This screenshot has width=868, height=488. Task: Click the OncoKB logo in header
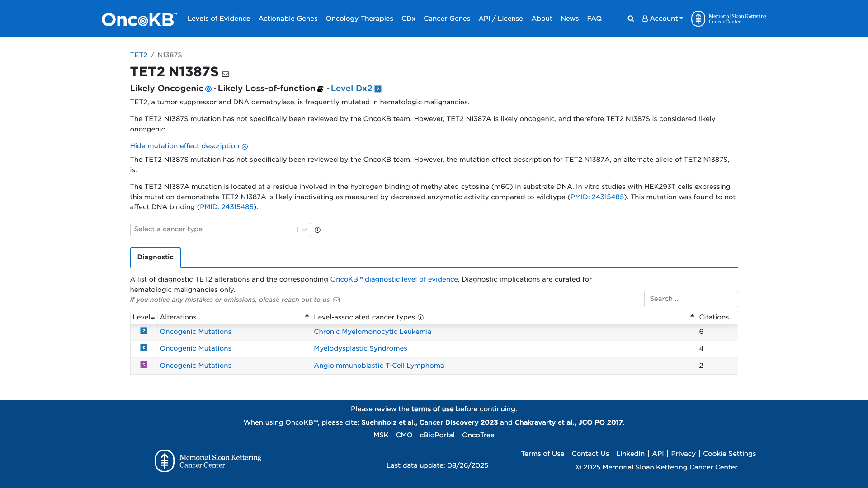click(x=139, y=19)
